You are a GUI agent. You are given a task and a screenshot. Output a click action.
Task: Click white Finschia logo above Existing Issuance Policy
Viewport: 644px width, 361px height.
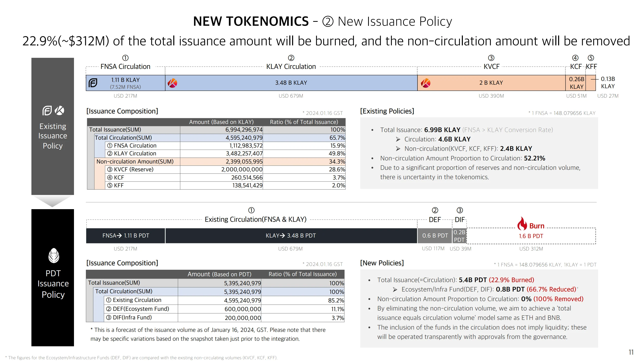pyautogui.click(x=47, y=111)
